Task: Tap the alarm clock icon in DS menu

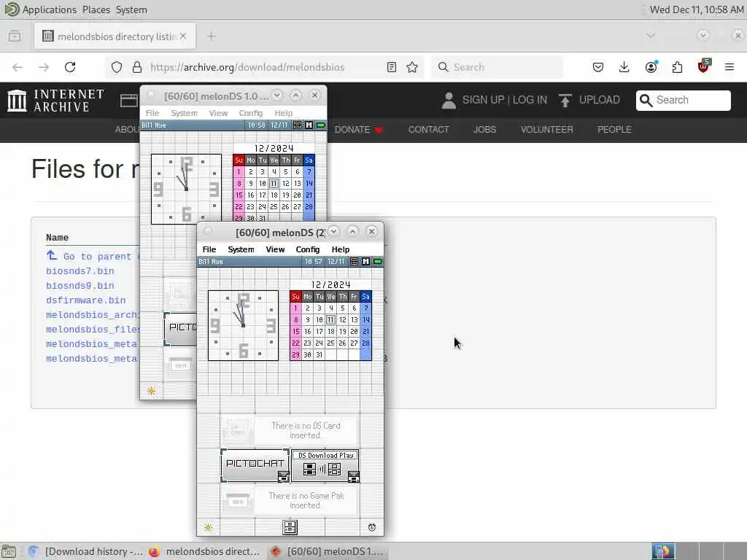Action: tap(371, 527)
